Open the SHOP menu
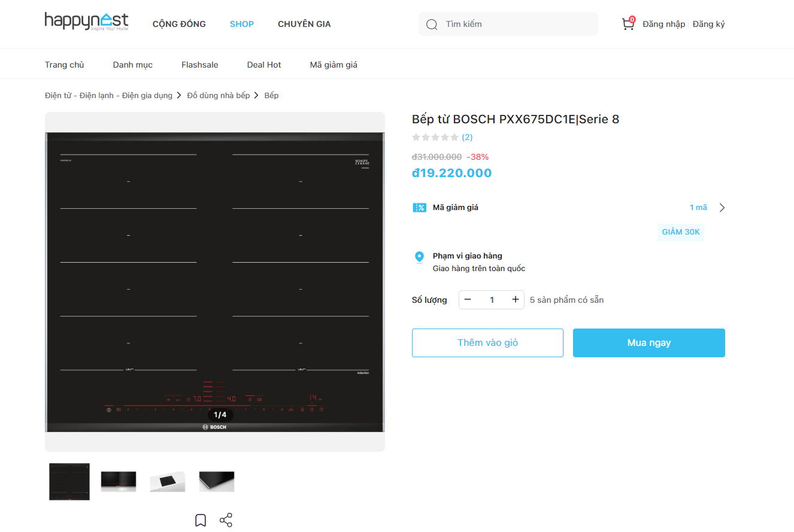794x532 pixels. coord(242,24)
